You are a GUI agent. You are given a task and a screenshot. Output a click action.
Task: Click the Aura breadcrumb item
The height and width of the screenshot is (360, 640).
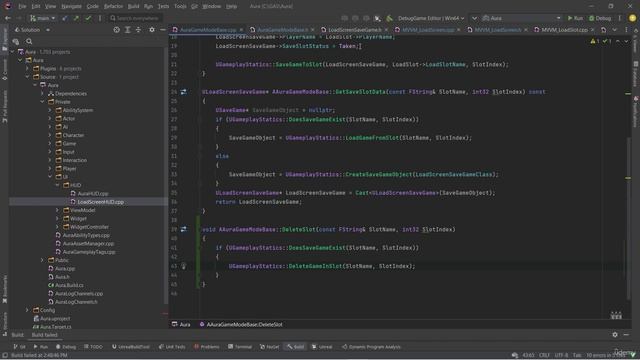point(181,324)
